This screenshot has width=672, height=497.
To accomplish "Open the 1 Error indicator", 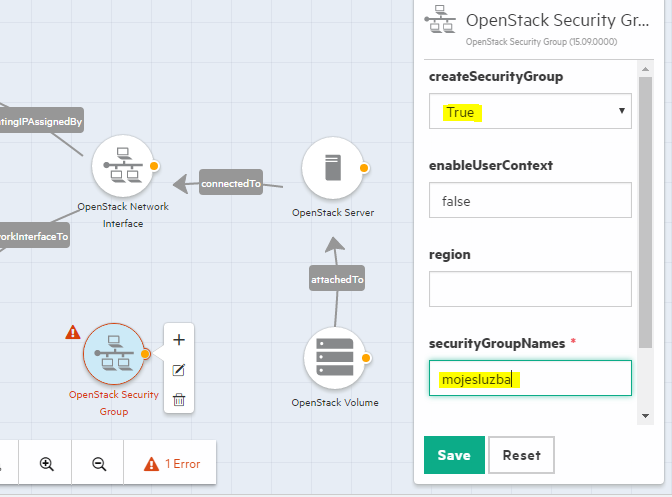I will pos(171,464).
